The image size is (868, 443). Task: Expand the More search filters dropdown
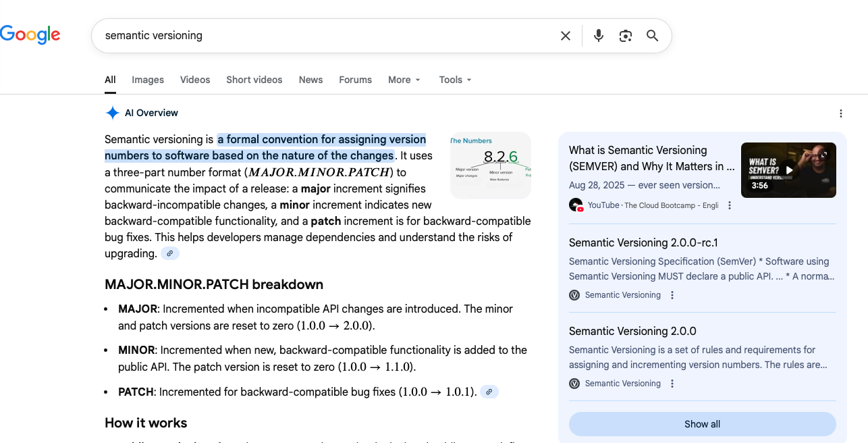click(404, 80)
